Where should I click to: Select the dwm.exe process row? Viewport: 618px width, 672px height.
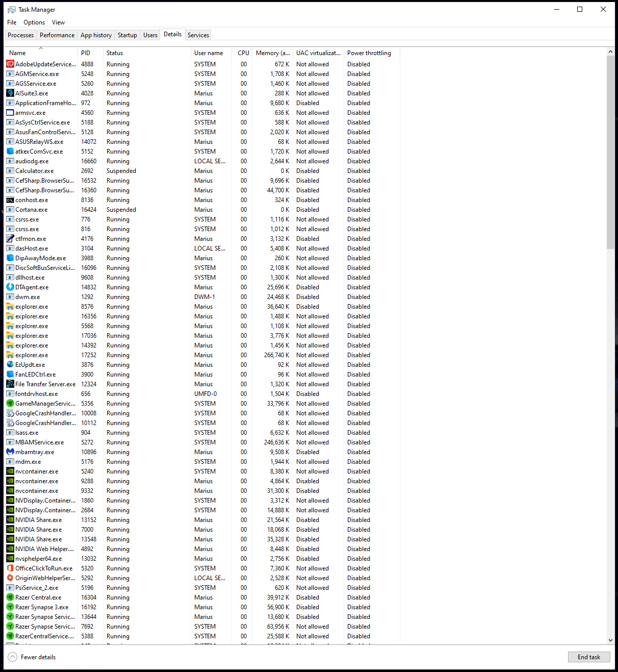[x=202, y=297]
